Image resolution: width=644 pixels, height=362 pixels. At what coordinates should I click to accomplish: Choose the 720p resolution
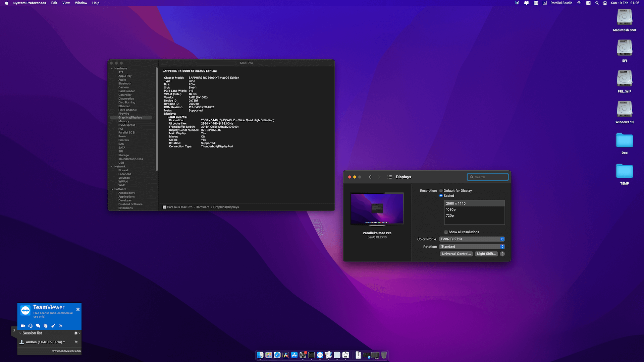474,216
